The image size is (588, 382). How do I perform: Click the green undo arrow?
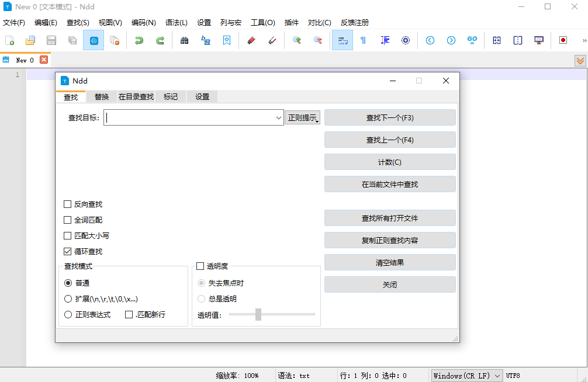139,40
